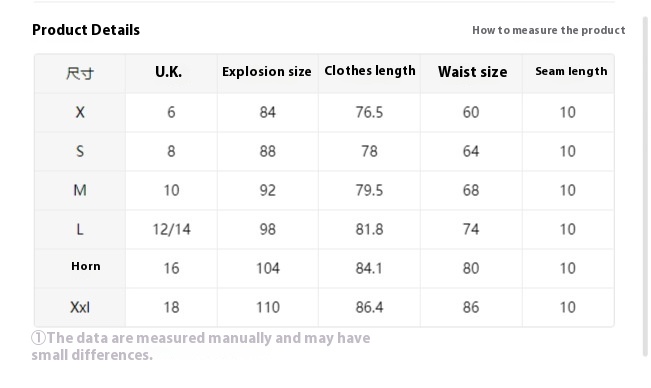Open 'How to measure the product' link

coord(548,30)
